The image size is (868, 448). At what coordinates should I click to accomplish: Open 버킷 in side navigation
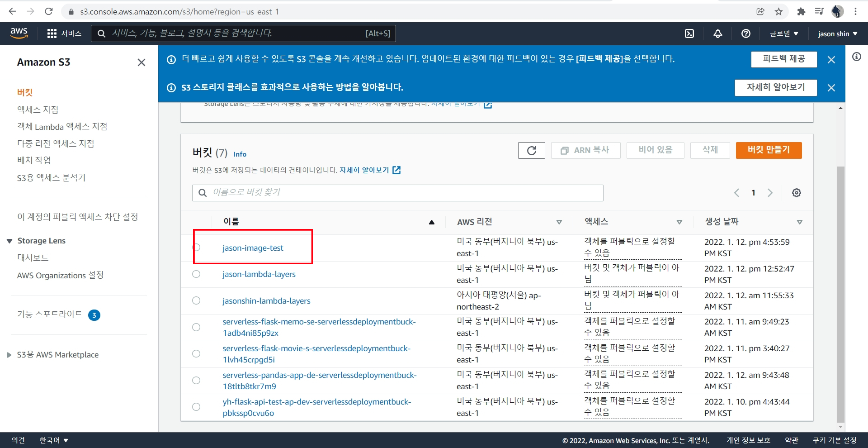pyautogui.click(x=25, y=92)
